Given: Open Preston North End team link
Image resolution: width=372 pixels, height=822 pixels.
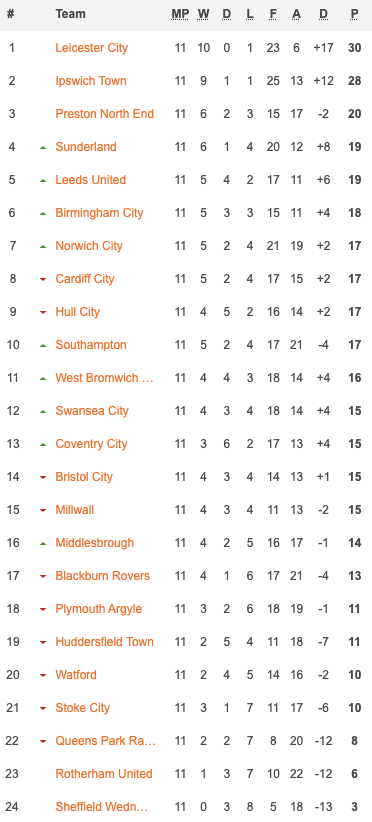Looking at the screenshot, I should pyautogui.click(x=105, y=114).
